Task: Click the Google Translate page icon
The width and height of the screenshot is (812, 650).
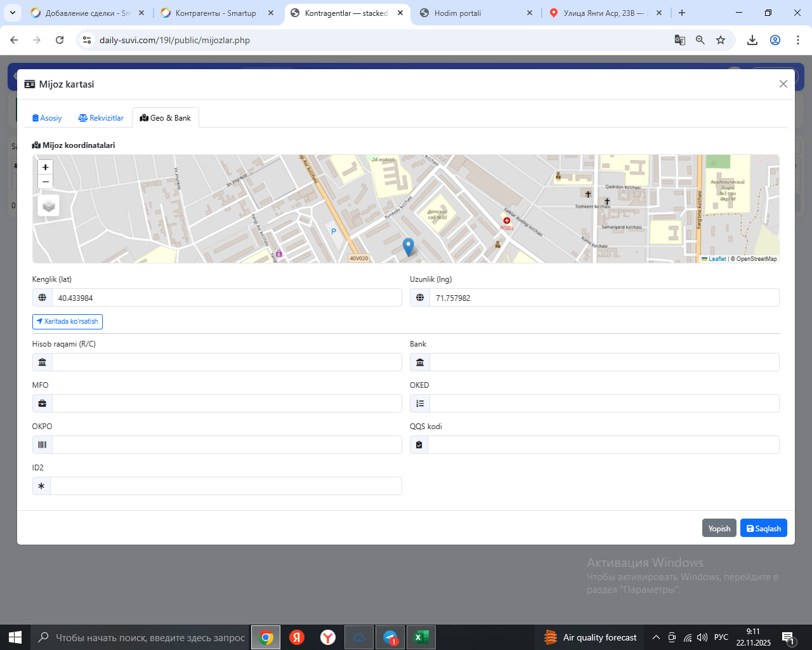Action: point(680,40)
